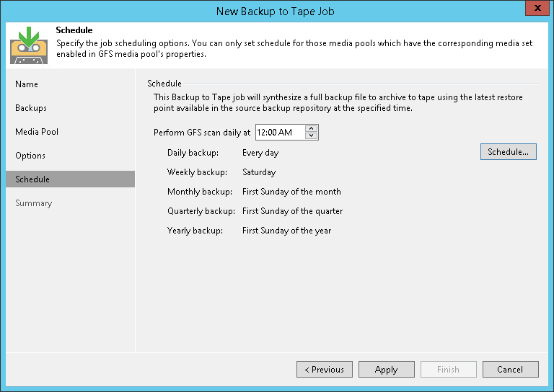
Task: Click the Daily backup 'Every day' value
Action: pos(260,153)
